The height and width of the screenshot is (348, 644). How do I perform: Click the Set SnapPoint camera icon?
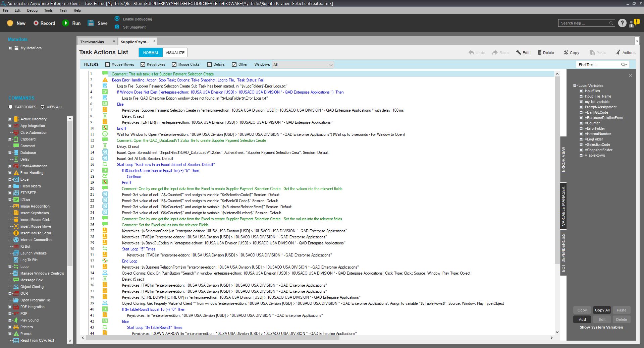117,27
